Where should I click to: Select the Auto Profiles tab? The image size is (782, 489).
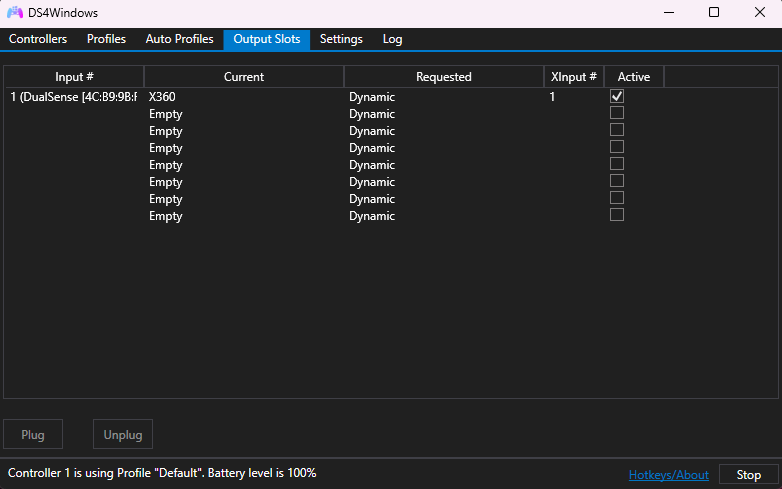(179, 39)
